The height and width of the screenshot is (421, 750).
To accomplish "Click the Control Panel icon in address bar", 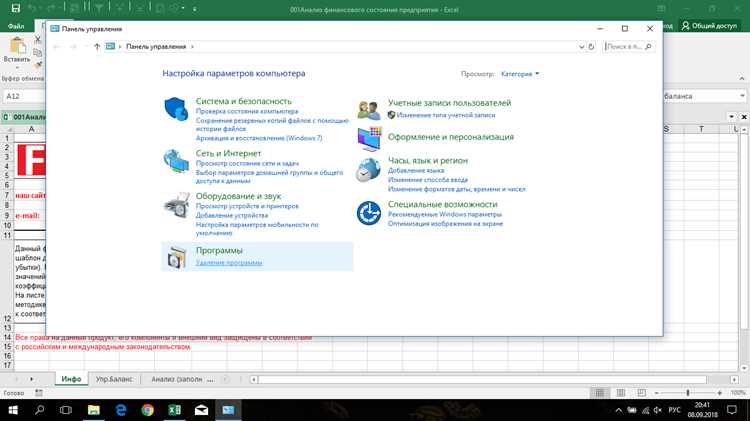I will pyautogui.click(x=110, y=46).
